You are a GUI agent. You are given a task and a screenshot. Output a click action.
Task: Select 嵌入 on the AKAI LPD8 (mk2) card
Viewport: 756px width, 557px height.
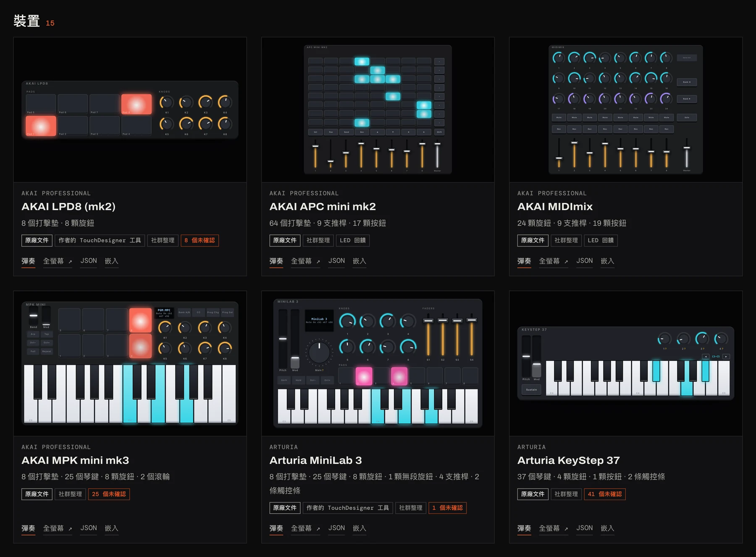pos(111,261)
